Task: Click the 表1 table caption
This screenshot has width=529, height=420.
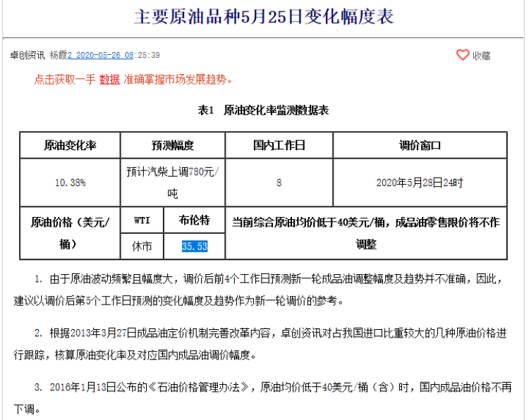Action: pos(264,111)
